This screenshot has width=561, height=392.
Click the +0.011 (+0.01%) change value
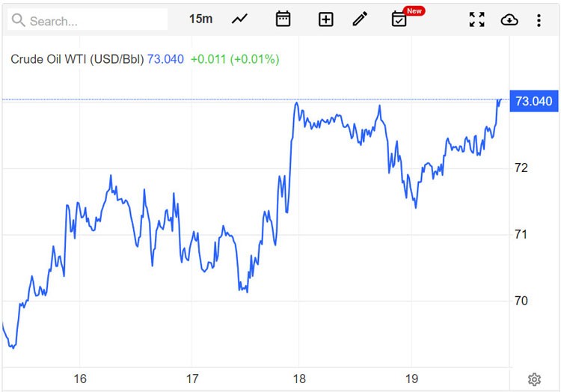pyautogui.click(x=235, y=59)
